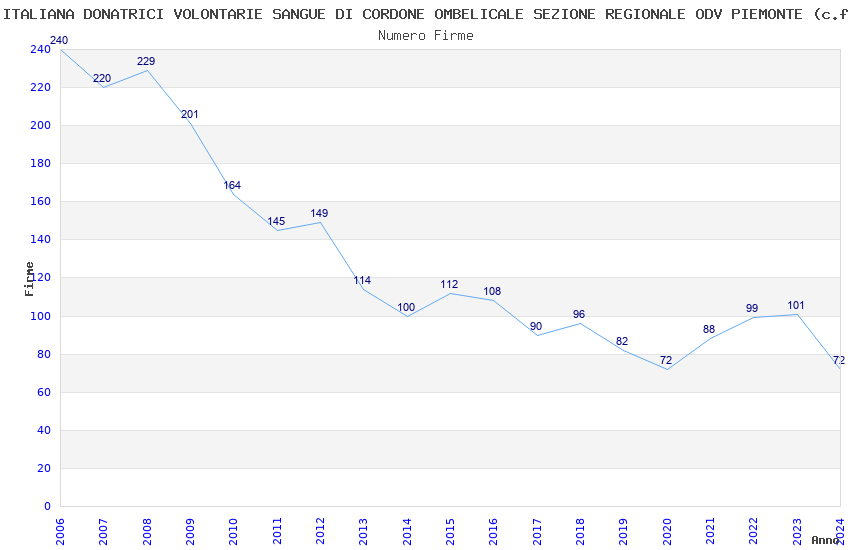
Task: Select the 2020 year label on x-axis
Action: point(667,532)
